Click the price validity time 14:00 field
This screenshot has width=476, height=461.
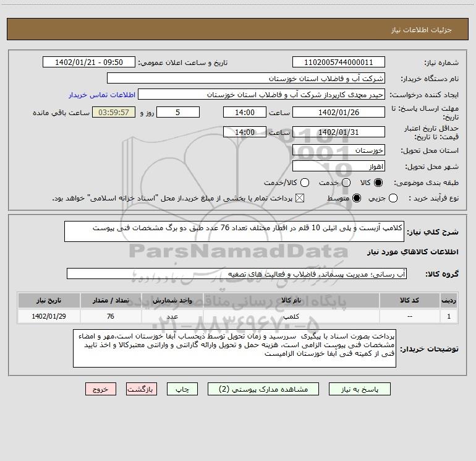(x=245, y=132)
